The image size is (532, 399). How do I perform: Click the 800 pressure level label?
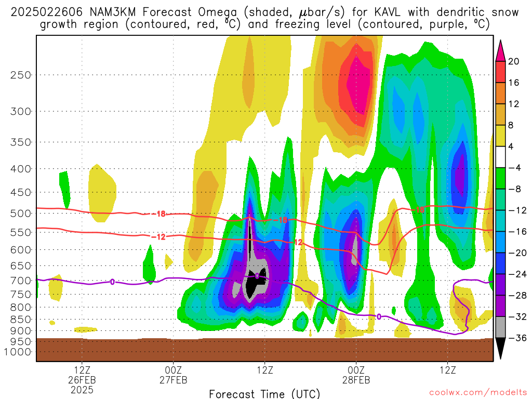click(x=21, y=308)
